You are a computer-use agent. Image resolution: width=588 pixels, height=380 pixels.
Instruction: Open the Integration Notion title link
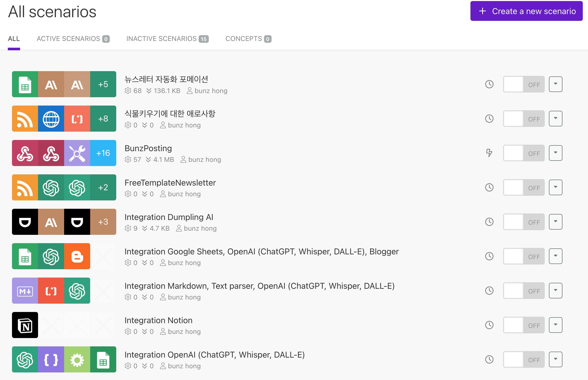(158, 320)
